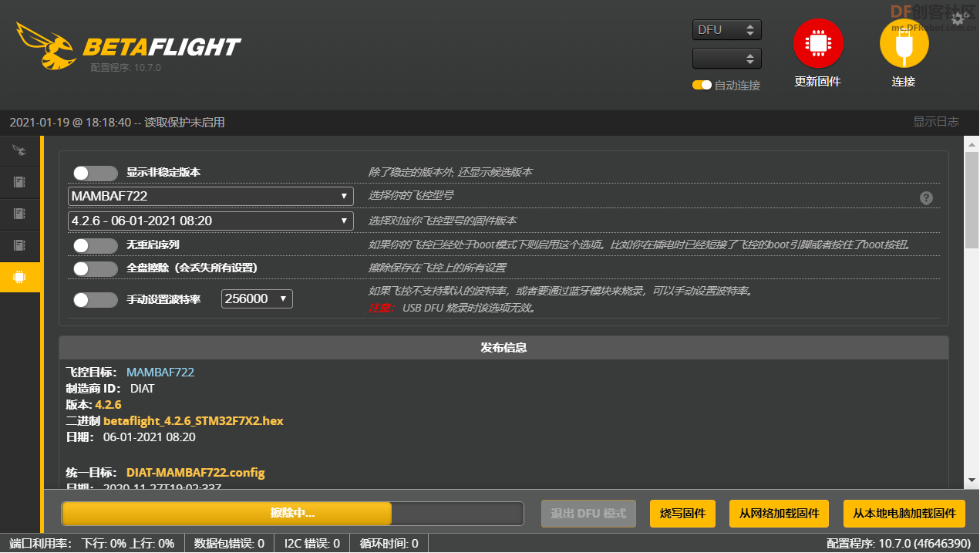980x553 pixels.
Task: Click 烧写固件 flash firmware button
Action: [683, 513]
